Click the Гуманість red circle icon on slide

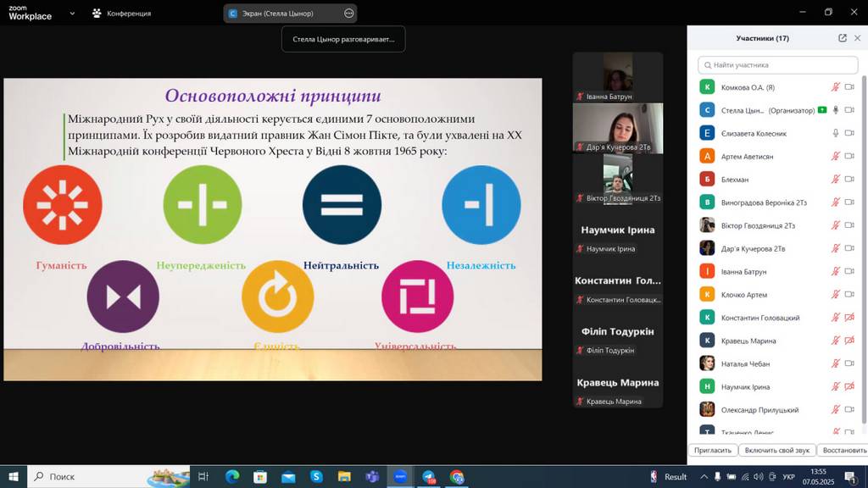tap(63, 205)
